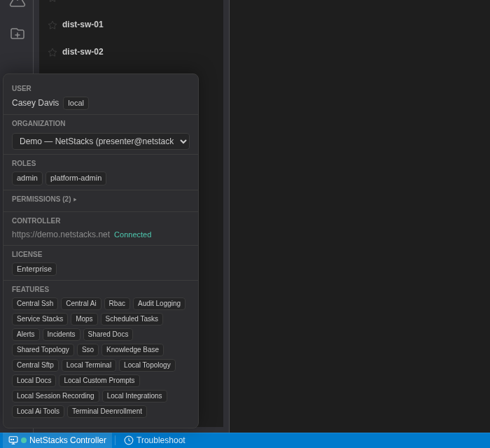
Task: Click the local badge next to user
Action: pyautogui.click(x=76, y=103)
